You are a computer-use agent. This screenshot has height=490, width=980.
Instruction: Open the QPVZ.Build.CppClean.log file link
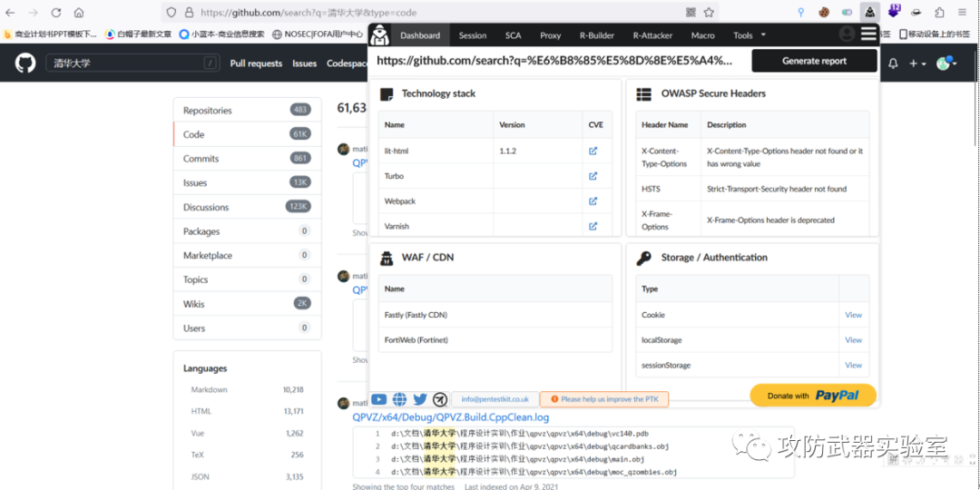point(451,416)
